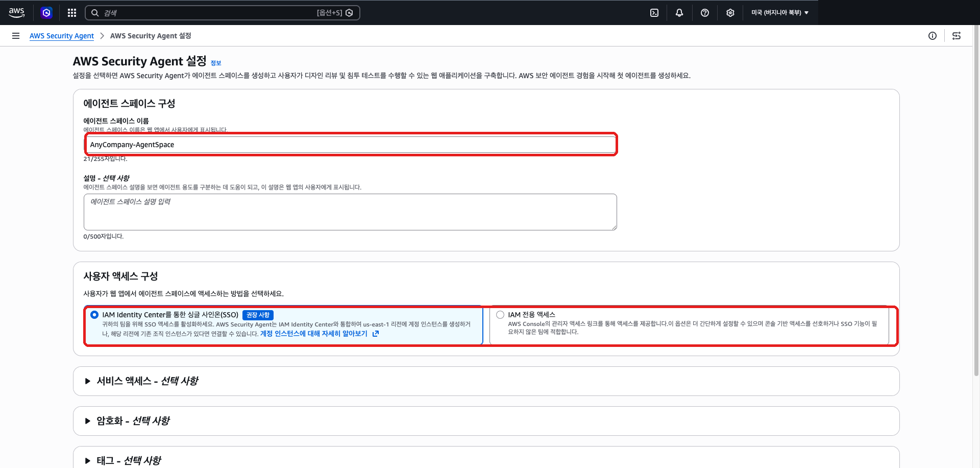This screenshot has width=980, height=468.
Task: Click the AWS Security Agent 설정 breadcrumb text
Action: tap(151, 36)
